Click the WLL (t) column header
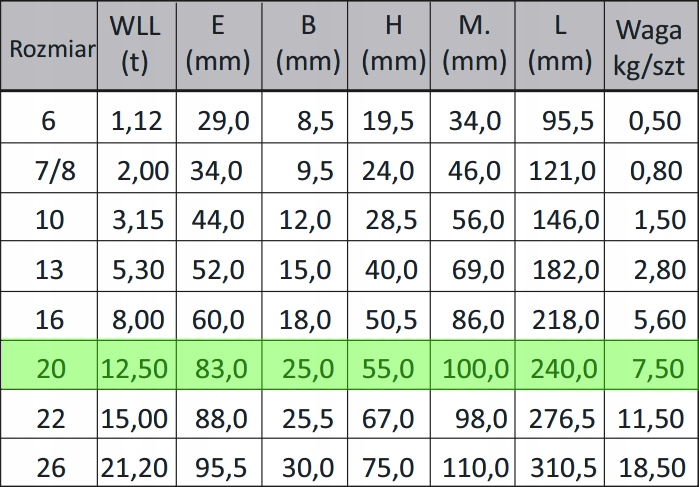The height and width of the screenshot is (487, 699). click(x=134, y=45)
